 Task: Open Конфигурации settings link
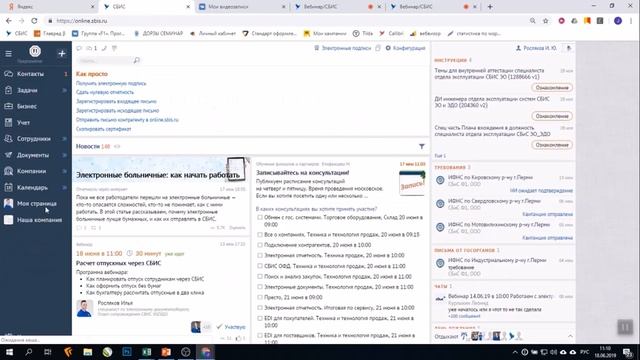405,48
